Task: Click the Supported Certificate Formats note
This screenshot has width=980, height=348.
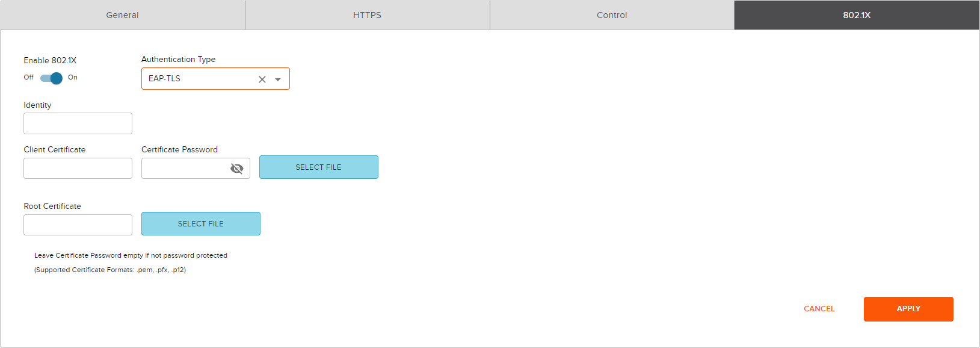Action: pos(110,270)
